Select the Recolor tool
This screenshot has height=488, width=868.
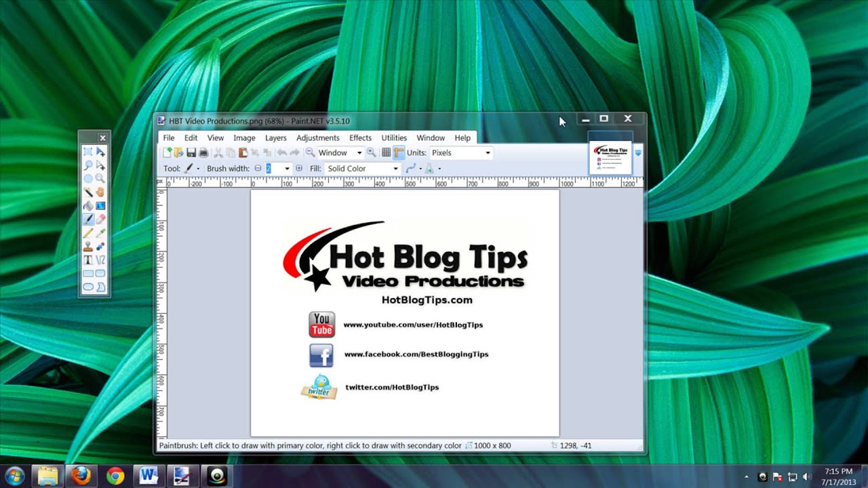pos(100,247)
